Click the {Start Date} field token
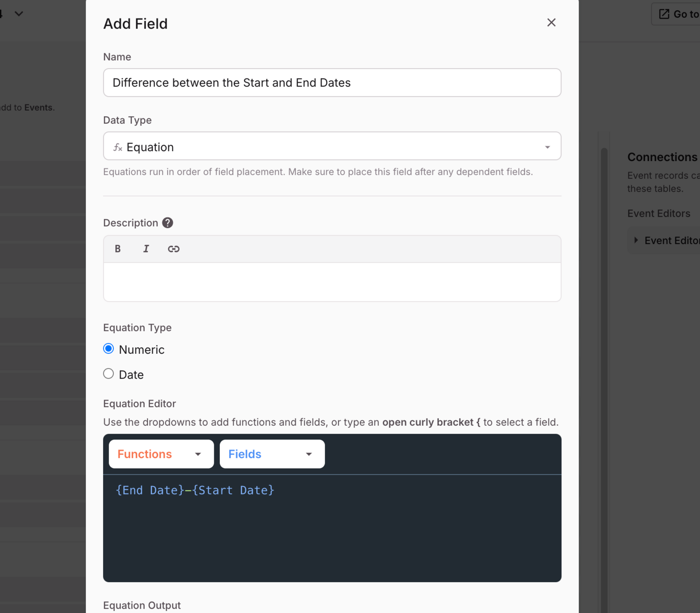The height and width of the screenshot is (613, 700). [x=233, y=490]
